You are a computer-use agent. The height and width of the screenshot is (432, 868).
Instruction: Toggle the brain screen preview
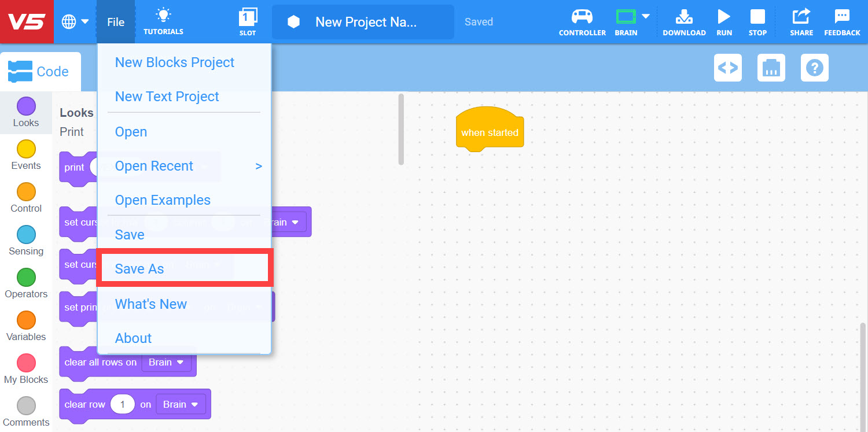tap(771, 68)
